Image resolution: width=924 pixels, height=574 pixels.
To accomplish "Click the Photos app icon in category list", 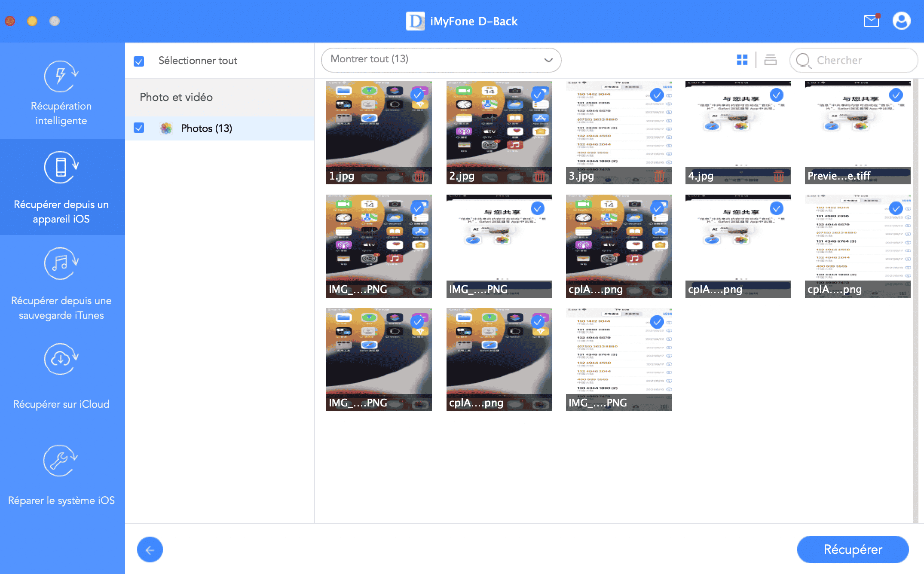I will point(166,128).
